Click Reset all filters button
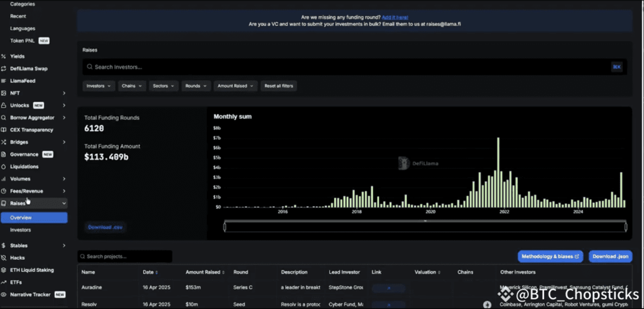 pos(279,86)
